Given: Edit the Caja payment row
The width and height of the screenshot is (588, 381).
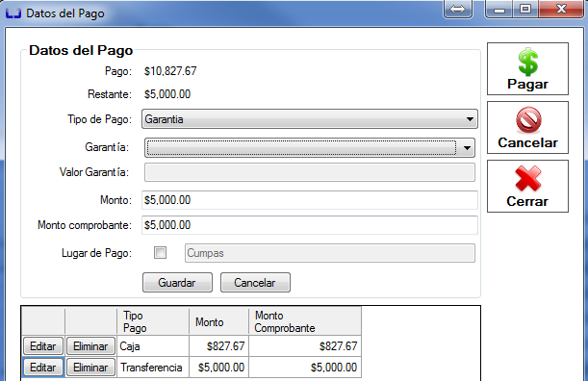Looking at the screenshot, I should 42,345.
